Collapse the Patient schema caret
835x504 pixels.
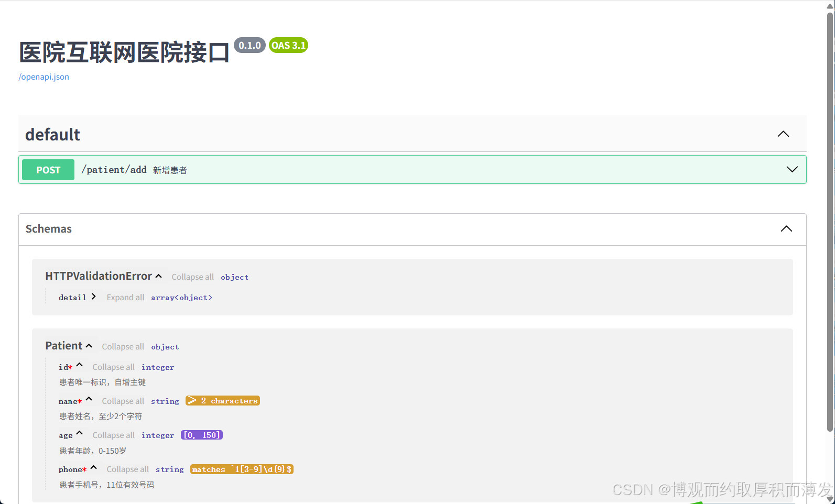tap(89, 346)
